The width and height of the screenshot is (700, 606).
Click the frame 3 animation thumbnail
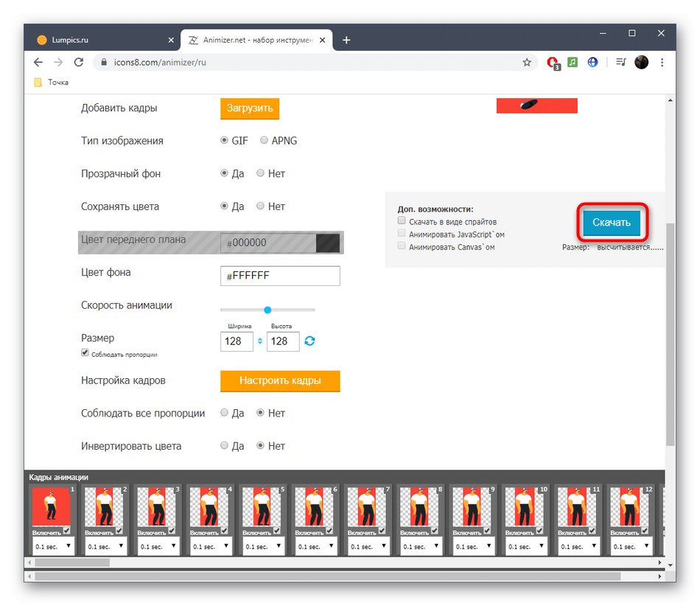point(157,505)
